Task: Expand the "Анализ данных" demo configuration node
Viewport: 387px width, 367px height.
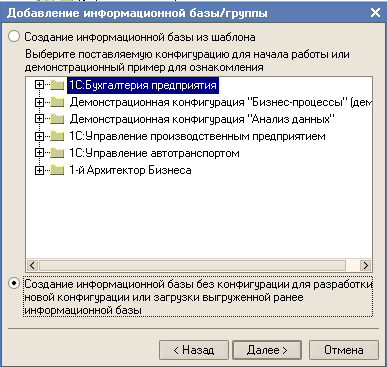Action: coord(39,119)
